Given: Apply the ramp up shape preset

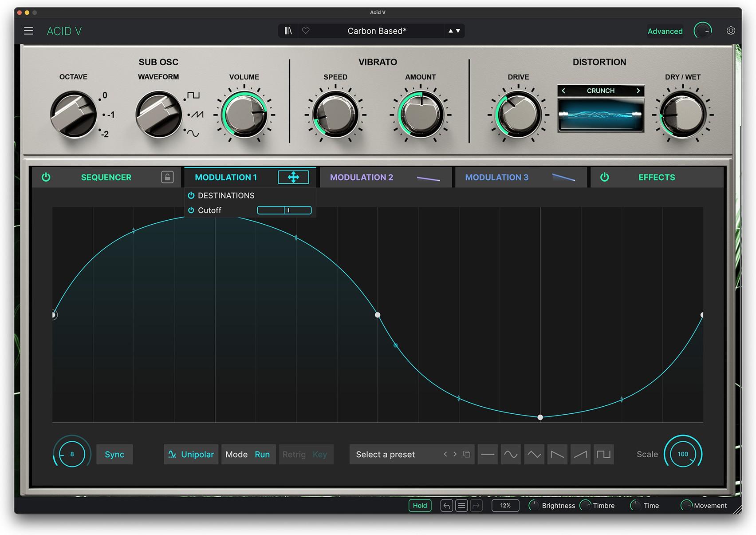Looking at the screenshot, I should 580,454.
